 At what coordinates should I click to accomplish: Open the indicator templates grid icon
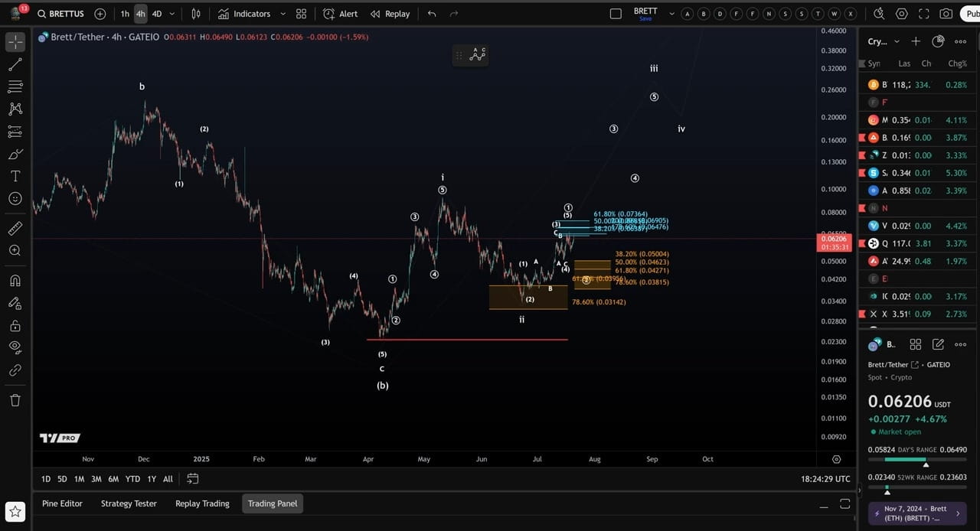[301, 14]
